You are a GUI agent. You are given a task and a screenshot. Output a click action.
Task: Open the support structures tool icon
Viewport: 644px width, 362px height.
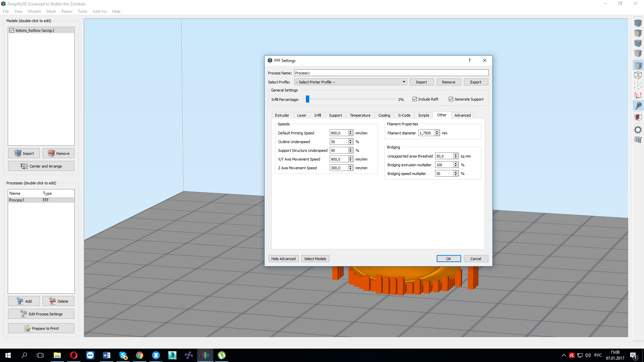pos(638,140)
